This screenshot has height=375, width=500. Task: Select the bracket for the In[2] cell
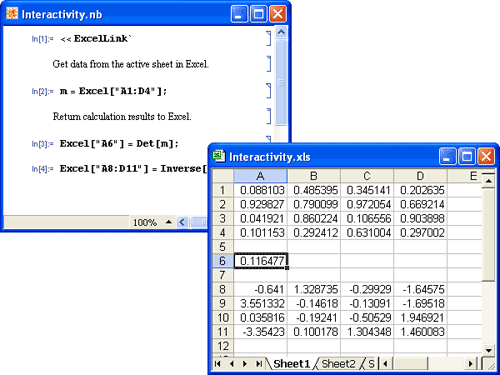(269, 91)
